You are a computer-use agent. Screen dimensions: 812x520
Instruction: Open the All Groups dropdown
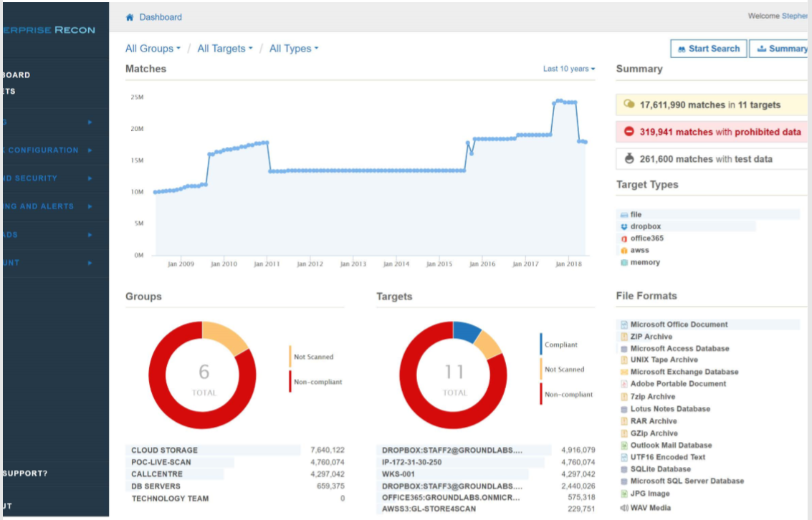point(153,49)
